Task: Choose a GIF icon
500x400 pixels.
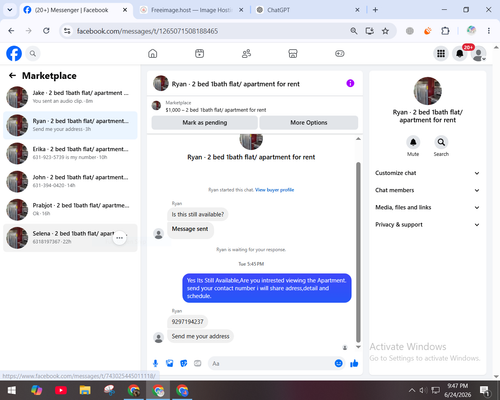Action: tap(198, 363)
